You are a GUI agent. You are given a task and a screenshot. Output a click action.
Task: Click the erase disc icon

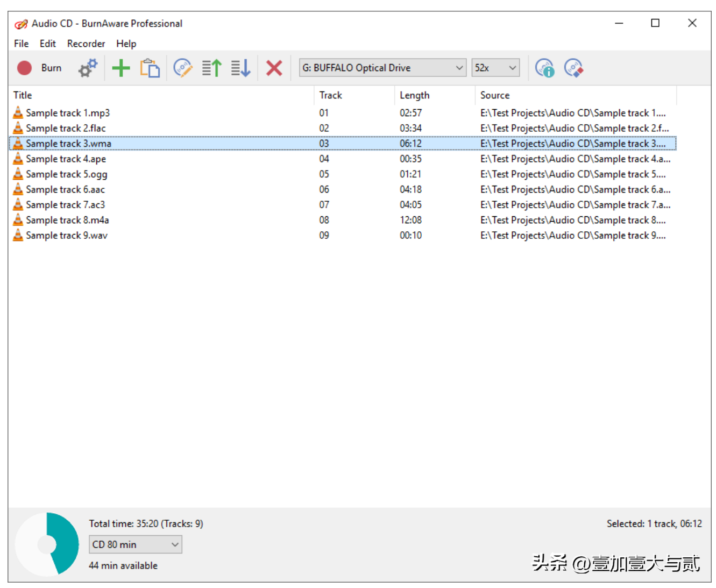coord(573,68)
